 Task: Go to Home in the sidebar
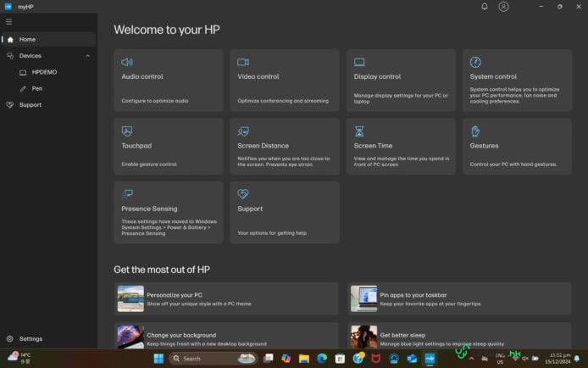48,39
